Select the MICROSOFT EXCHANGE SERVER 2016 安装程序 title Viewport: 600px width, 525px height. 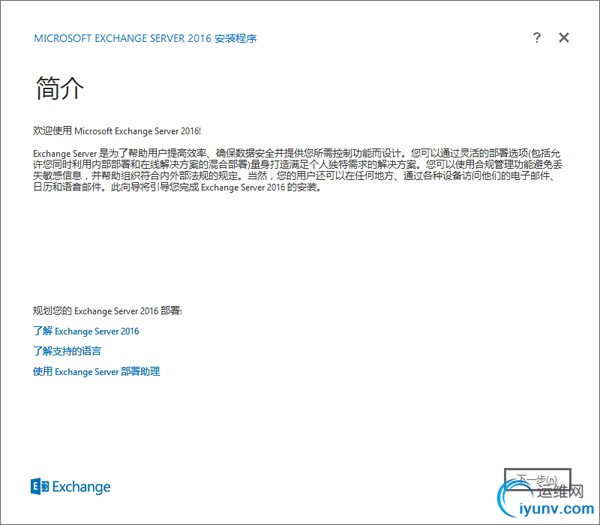point(145,38)
